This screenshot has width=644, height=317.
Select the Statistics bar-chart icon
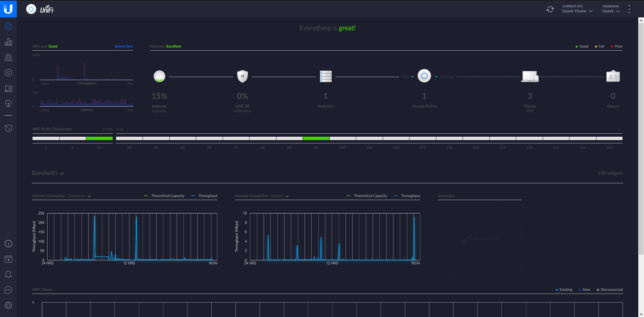point(8,42)
